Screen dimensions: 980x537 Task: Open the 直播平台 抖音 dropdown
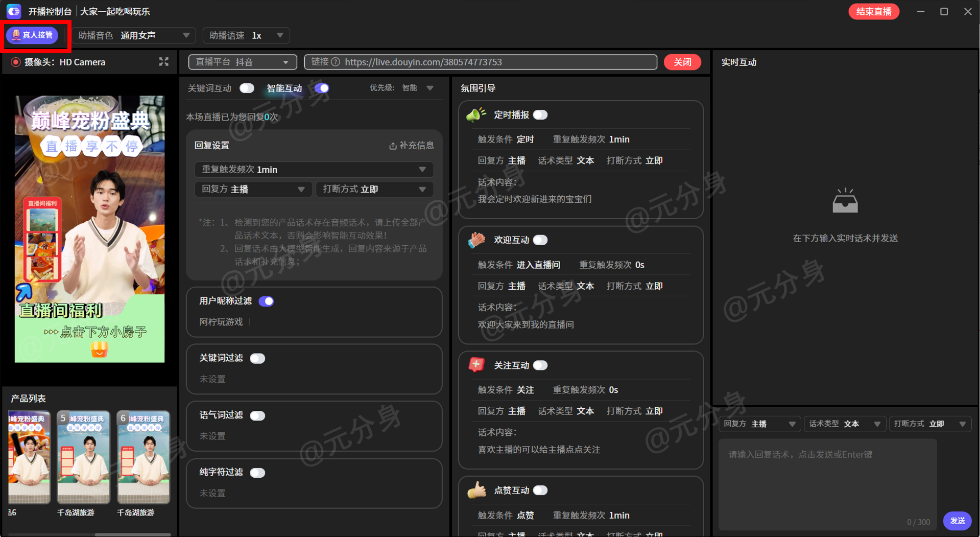coord(243,62)
